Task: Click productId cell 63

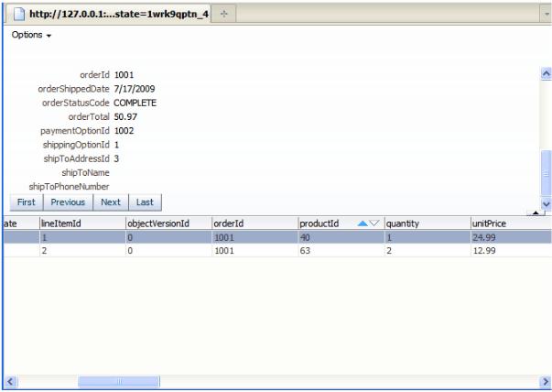Action: click(341, 251)
